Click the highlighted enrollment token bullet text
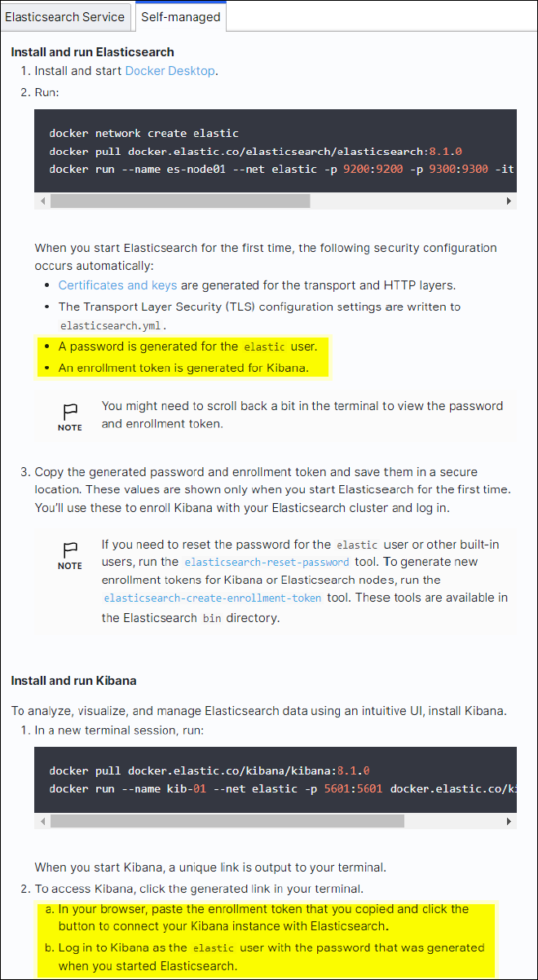Screen dimensions: 538x980 (x=183, y=368)
